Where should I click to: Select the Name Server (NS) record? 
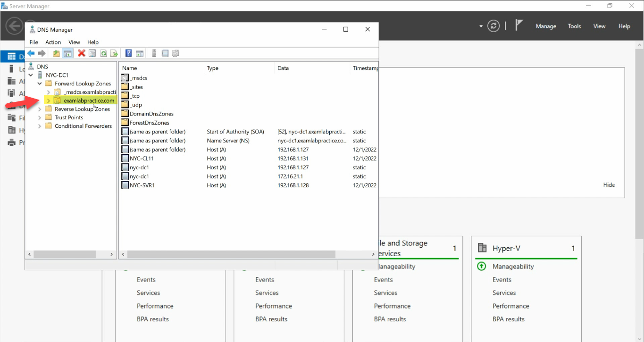pyautogui.click(x=249, y=141)
